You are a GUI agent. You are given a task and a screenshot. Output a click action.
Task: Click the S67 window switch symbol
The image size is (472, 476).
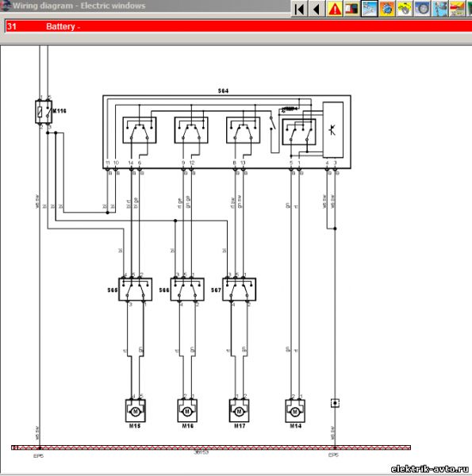(240, 290)
